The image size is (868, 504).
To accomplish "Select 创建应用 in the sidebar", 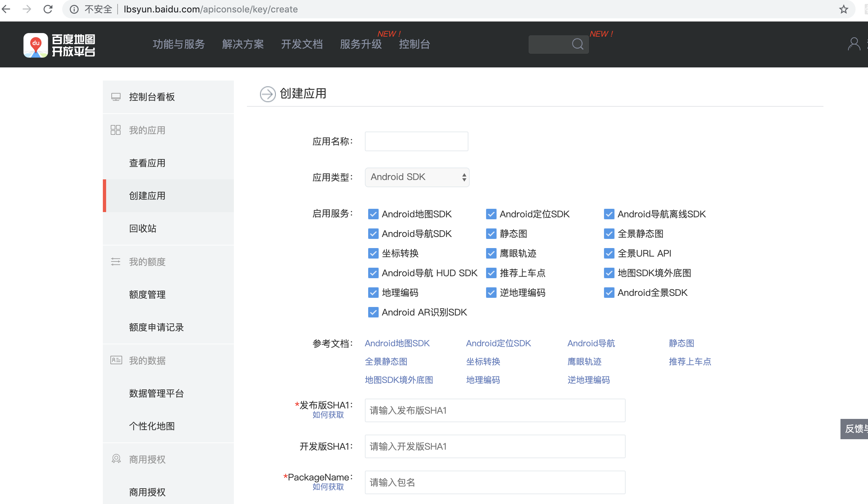I will point(168,195).
